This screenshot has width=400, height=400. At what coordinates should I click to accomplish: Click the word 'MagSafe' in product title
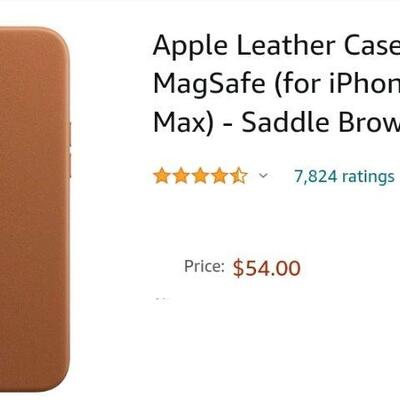pos(209,84)
